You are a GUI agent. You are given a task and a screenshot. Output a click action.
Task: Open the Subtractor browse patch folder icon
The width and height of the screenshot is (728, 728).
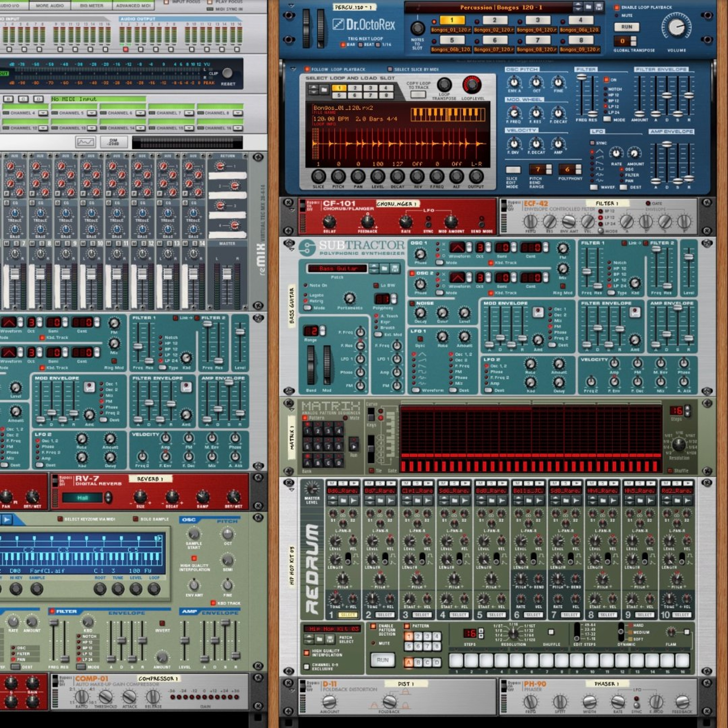click(x=384, y=268)
